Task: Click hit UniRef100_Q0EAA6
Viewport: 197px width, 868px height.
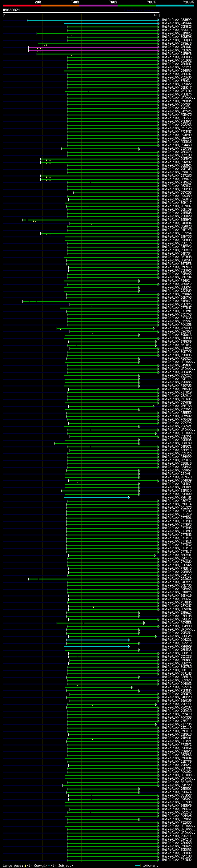Action: (x=176, y=57)
